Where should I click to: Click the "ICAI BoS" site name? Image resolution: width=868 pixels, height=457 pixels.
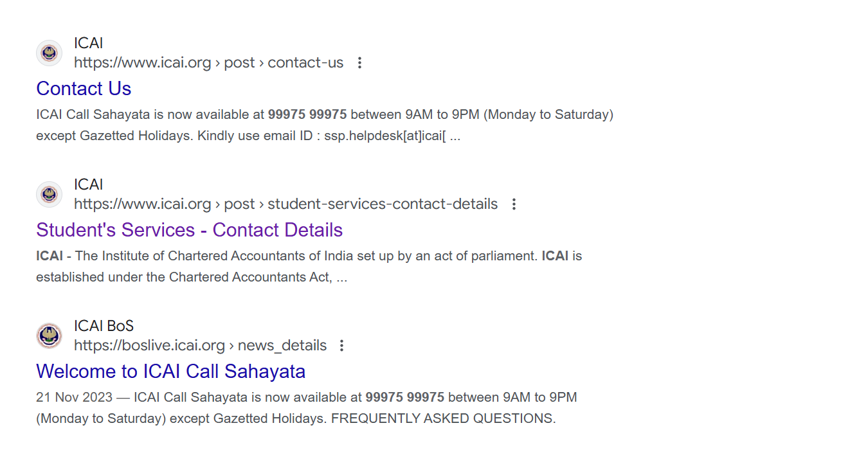(104, 326)
